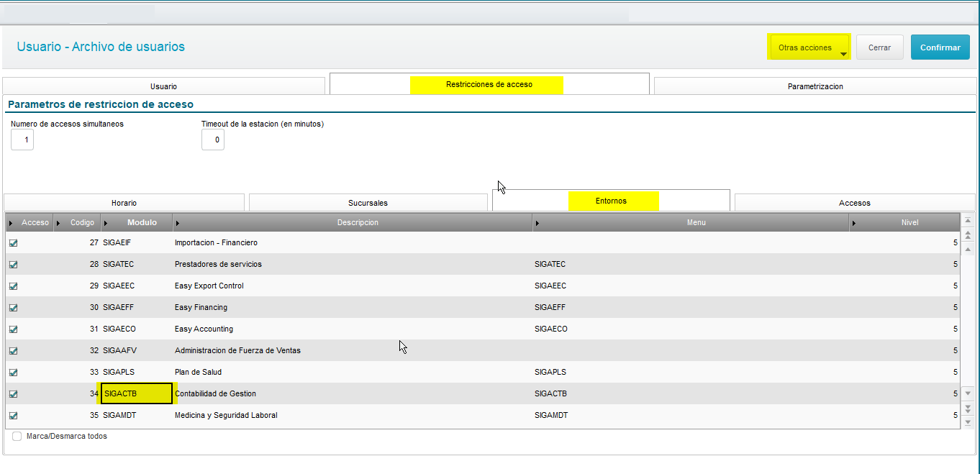Toggle access checkbox for SIGAEEC
Viewport: 980px width, 474px height.
coord(13,286)
